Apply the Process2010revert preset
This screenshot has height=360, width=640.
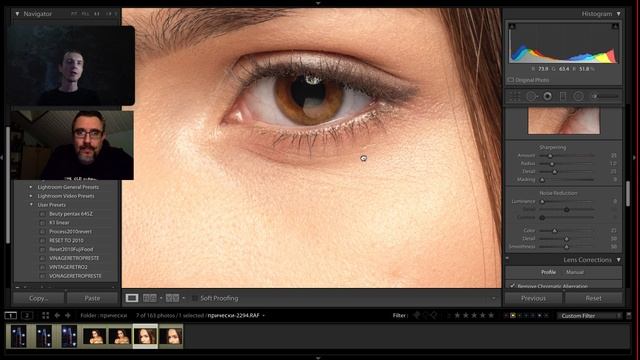click(x=71, y=231)
